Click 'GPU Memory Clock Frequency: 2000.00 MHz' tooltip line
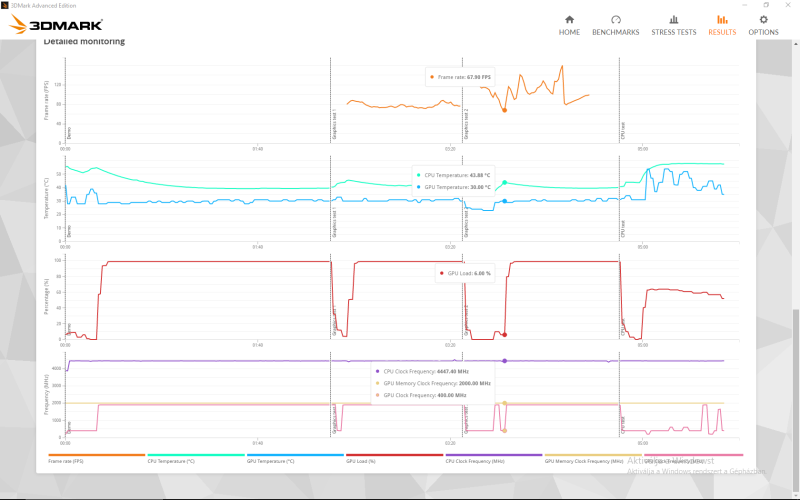Viewport: 800px width, 500px height. pyautogui.click(x=433, y=383)
